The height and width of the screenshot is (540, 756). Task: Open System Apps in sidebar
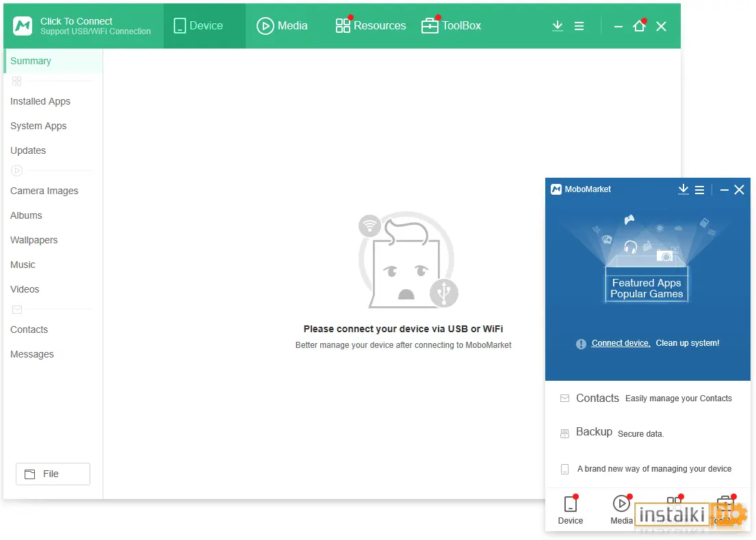coord(38,126)
